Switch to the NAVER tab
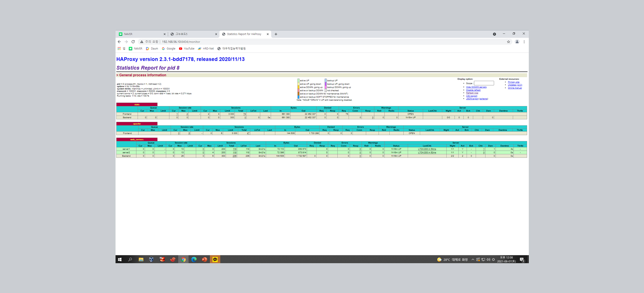The width and height of the screenshot is (644, 293). click(142, 34)
